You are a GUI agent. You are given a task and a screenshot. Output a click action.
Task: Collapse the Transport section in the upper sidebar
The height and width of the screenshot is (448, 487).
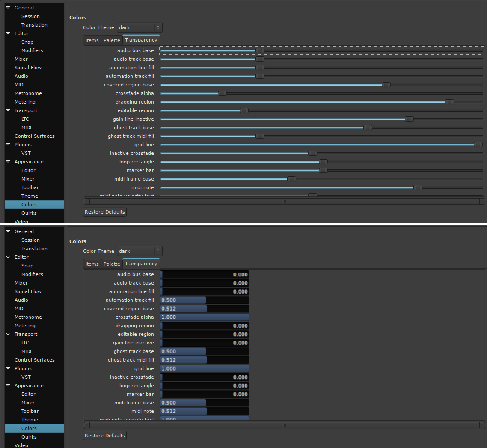click(x=8, y=110)
